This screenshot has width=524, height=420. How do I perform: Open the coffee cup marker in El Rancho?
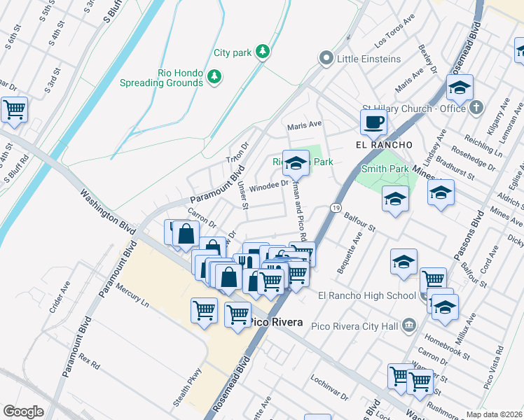point(374,122)
